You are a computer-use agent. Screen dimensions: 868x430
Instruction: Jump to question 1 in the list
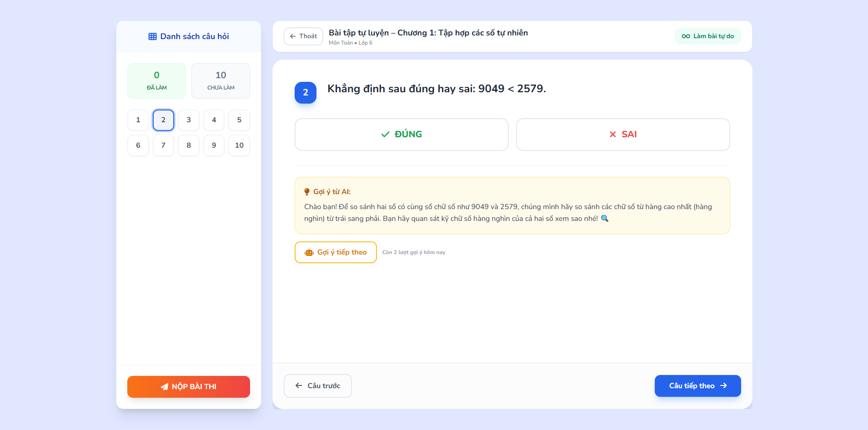pyautogui.click(x=138, y=120)
